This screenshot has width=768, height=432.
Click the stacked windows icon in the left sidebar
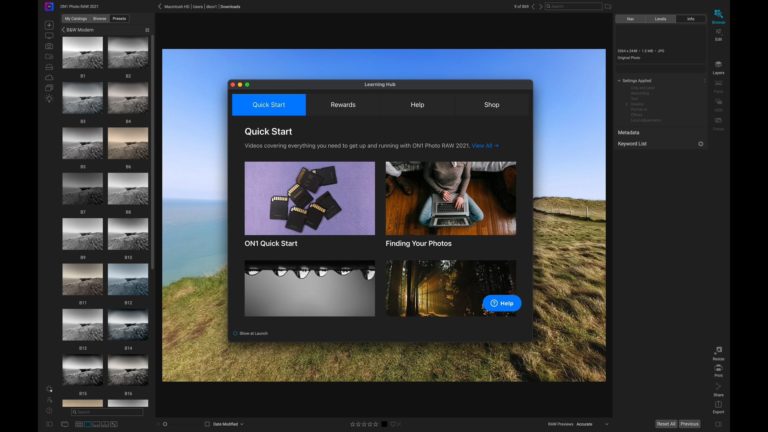tap(49, 88)
